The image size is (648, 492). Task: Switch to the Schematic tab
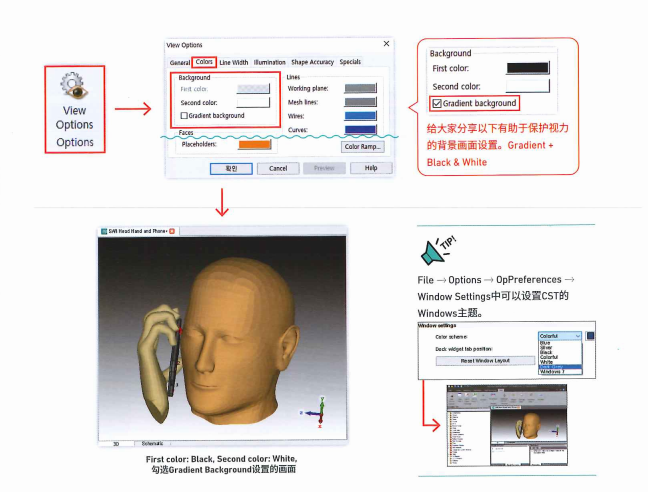click(x=152, y=444)
